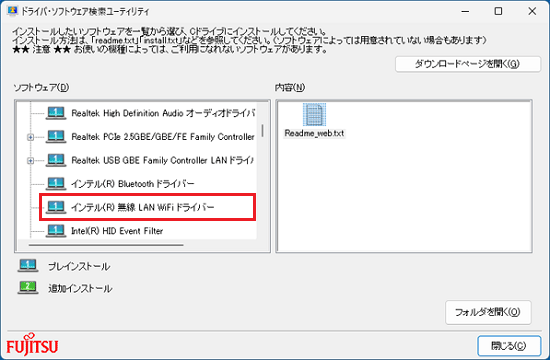Click the 追加インストール legend icon
The width and height of the screenshot is (550, 360).
[x=28, y=288]
